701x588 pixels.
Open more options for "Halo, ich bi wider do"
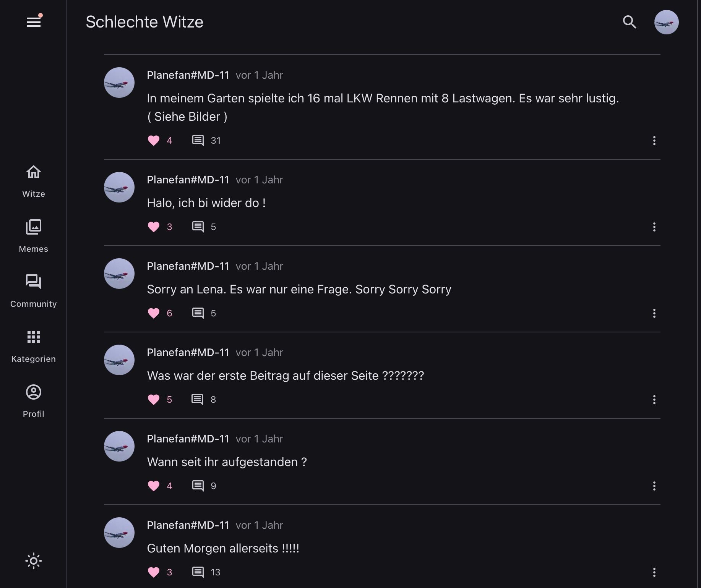(x=654, y=227)
